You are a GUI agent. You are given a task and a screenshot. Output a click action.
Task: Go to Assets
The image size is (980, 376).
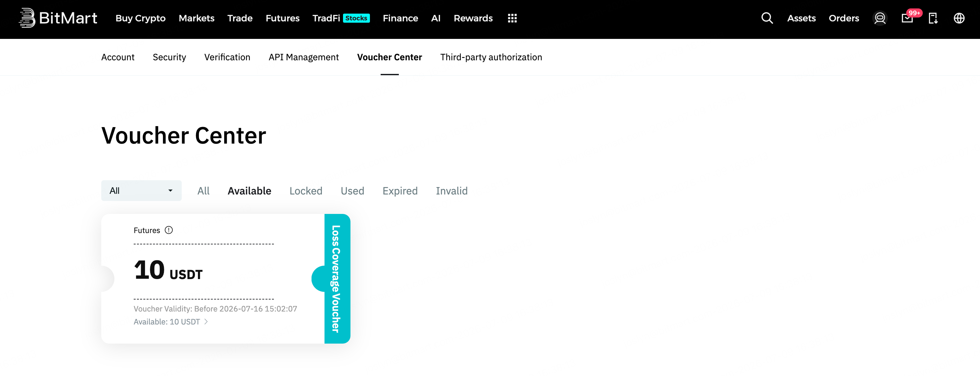(x=801, y=18)
